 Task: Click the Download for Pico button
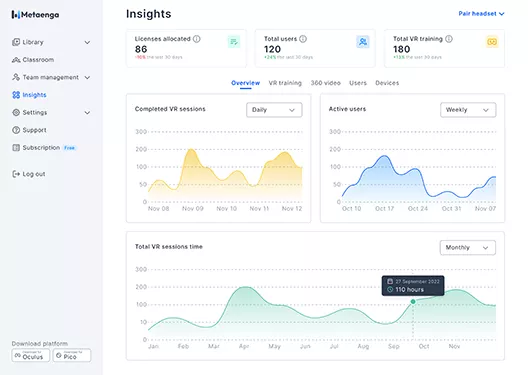point(72,355)
